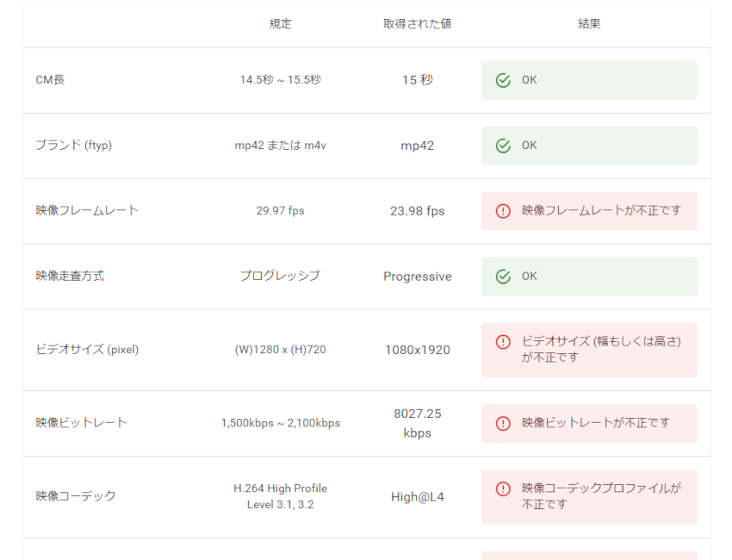Click the 1080x1920 obtained value
Viewport: 732px width, 560px height.
click(x=418, y=350)
